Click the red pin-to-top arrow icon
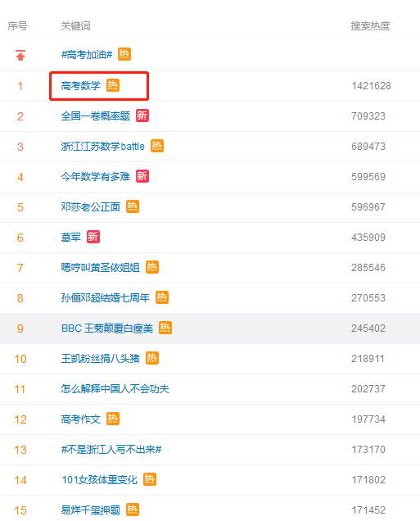Screen dimensions: 420x521 click(x=20, y=55)
